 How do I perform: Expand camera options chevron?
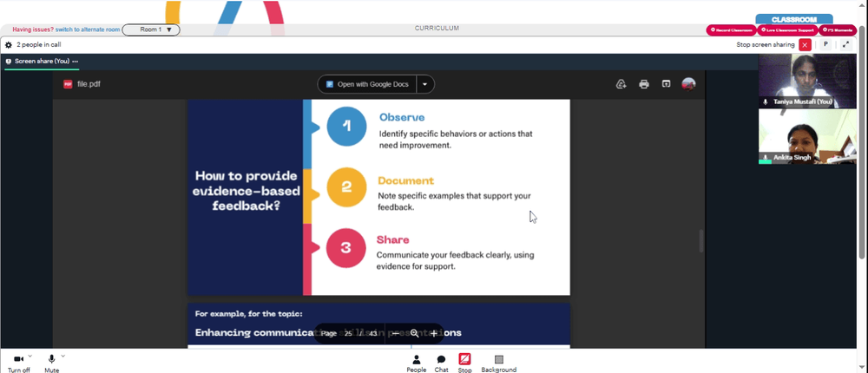pos(30,357)
